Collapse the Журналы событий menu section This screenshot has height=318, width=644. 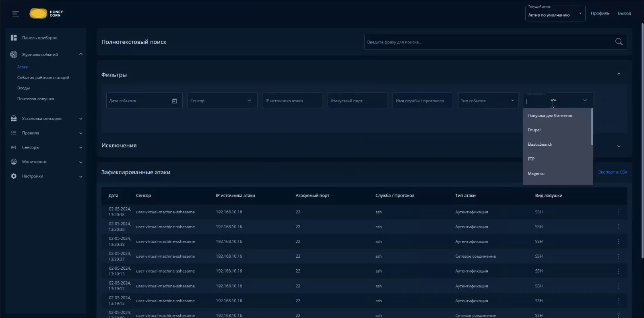[x=81, y=54]
